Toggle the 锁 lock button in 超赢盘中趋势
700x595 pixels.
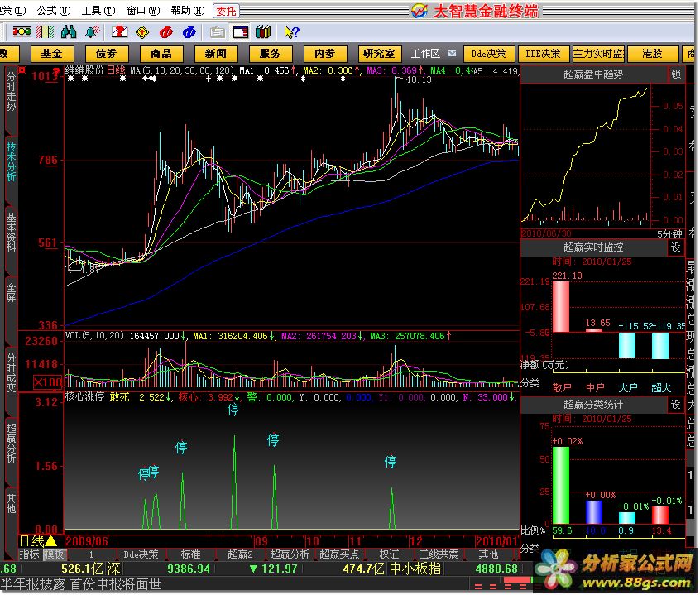tap(676, 74)
